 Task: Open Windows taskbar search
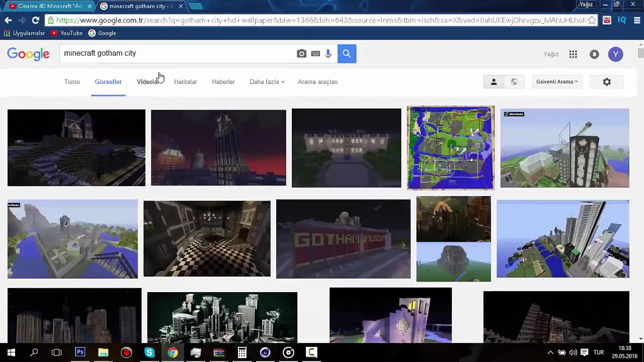pyautogui.click(x=34, y=352)
